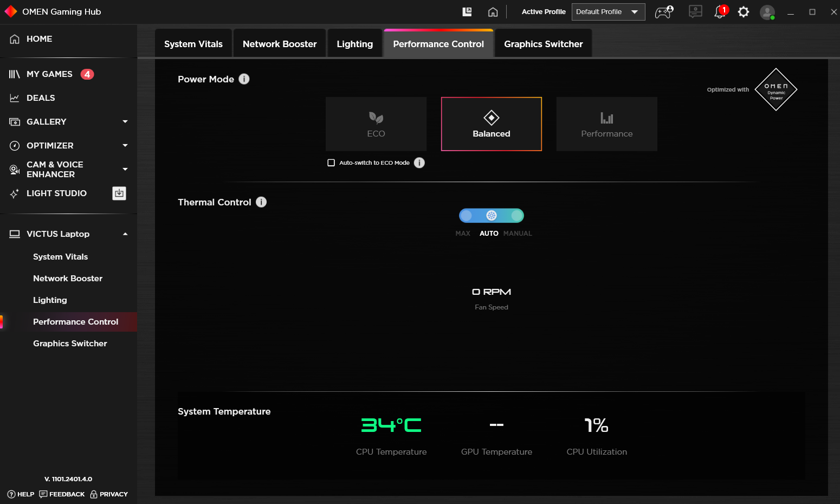The width and height of the screenshot is (840, 504).
Task: Select the Balanced power mode
Action: coord(492,124)
